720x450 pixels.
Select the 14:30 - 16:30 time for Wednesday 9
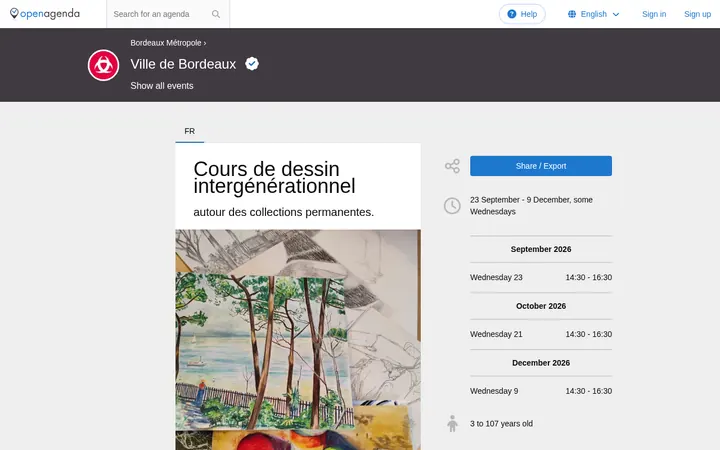pos(589,391)
